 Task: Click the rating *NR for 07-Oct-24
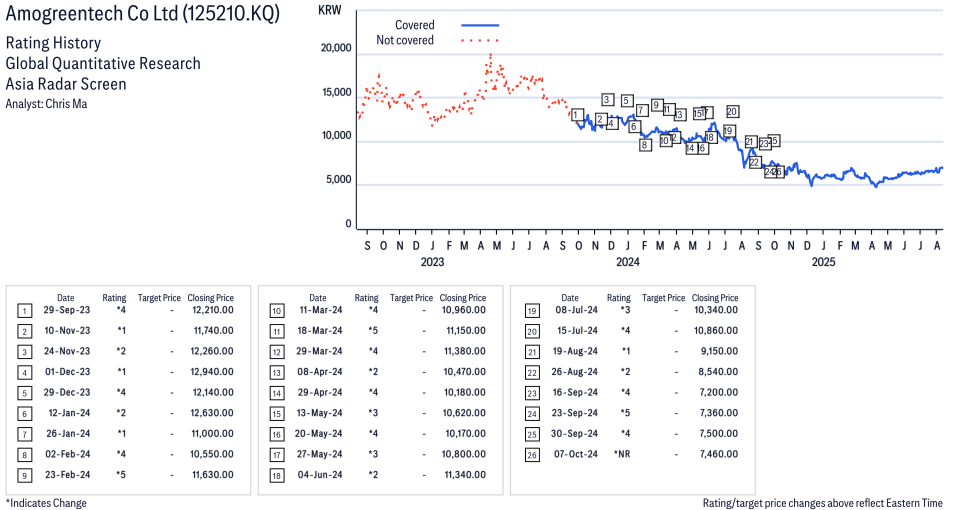(x=622, y=454)
